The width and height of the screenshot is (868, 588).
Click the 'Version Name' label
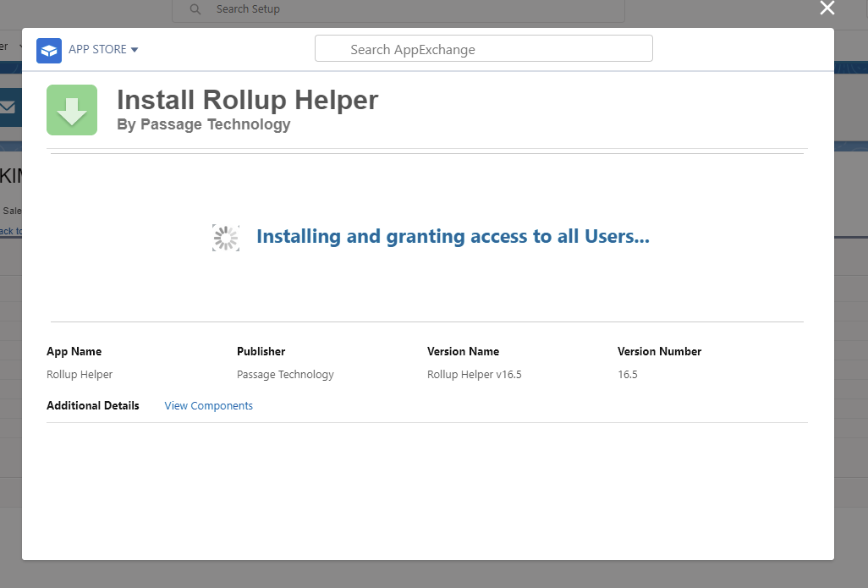tap(463, 352)
